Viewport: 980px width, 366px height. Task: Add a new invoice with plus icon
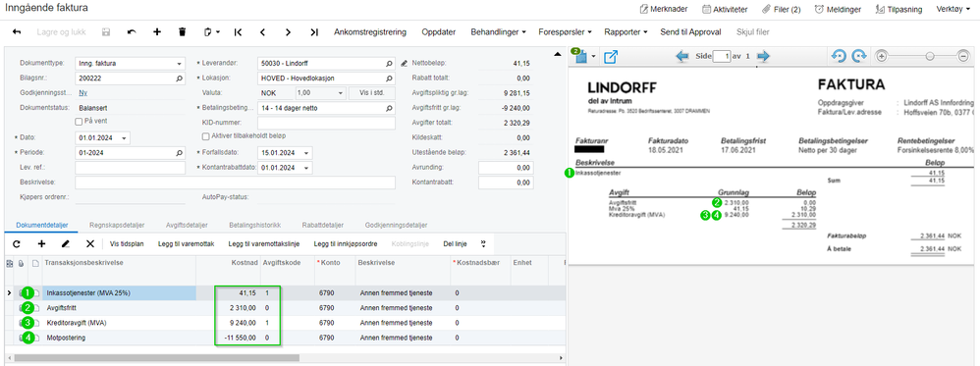(x=157, y=31)
